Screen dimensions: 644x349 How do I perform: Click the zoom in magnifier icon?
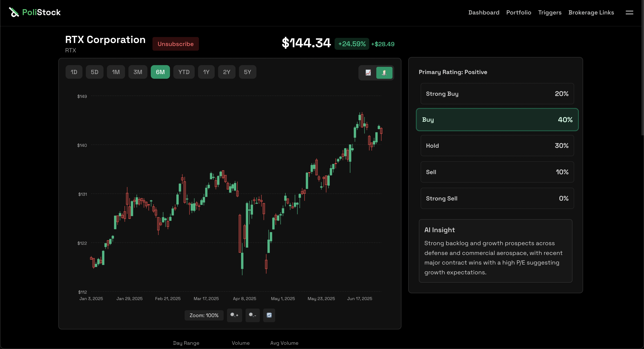[x=234, y=315]
